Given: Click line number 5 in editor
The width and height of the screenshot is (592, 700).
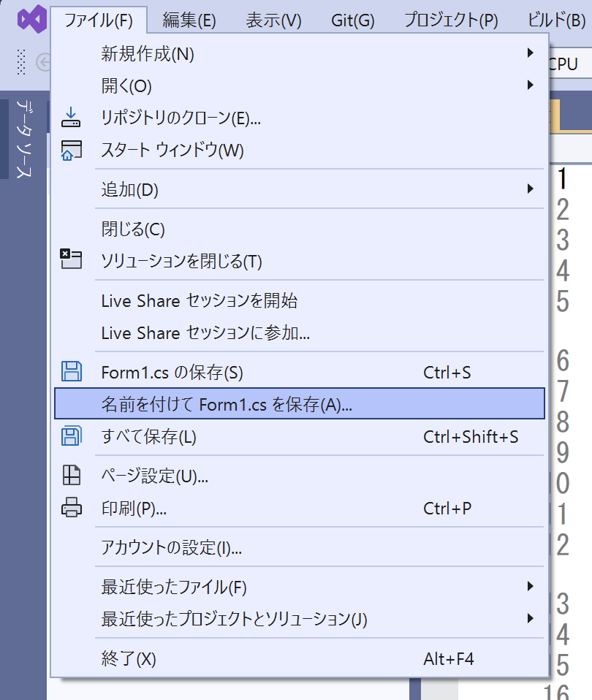Looking at the screenshot, I should pyautogui.click(x=563, y=301).
